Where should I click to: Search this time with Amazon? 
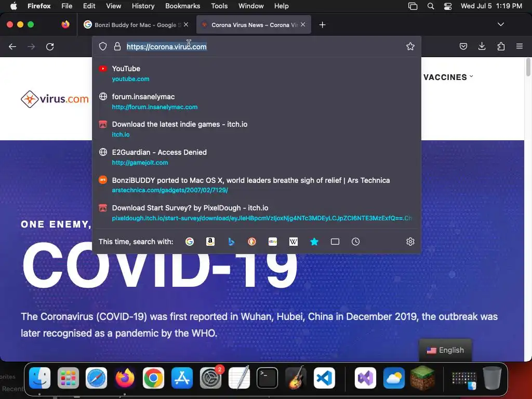click(x=210, y=242)
